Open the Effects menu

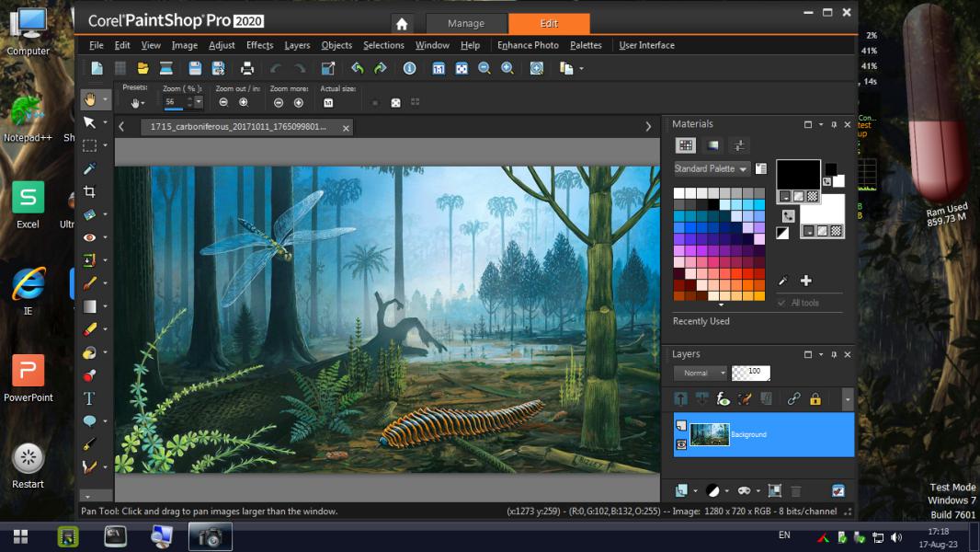click(260, 45)
